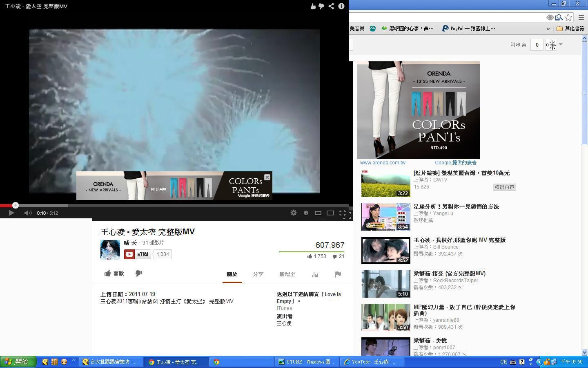Click Google 提供的廣告 link
The image size is (588, 368).
click(455, 163)
